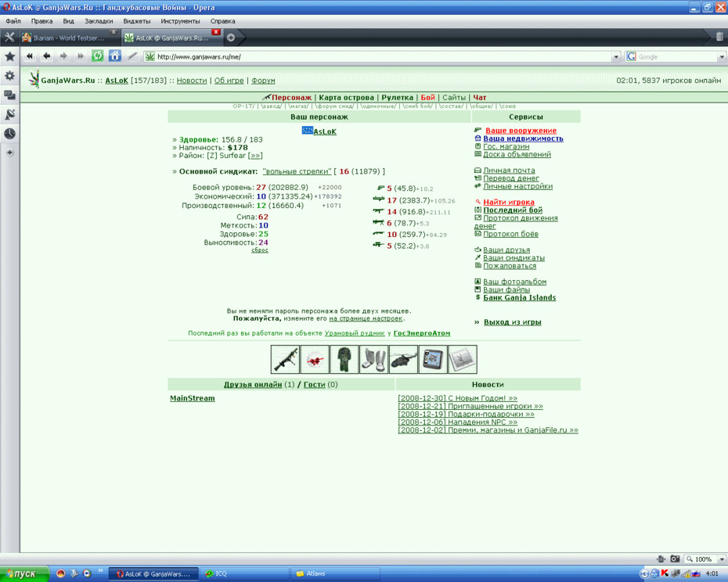This screenshot has height=582, width=728.
Task: Close the AsLoK @ GanjaWars tab
Action: (216, 32)
